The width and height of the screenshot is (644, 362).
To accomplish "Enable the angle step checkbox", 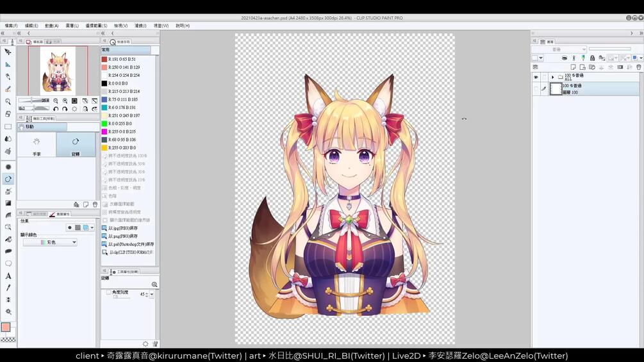I will 108,292.
